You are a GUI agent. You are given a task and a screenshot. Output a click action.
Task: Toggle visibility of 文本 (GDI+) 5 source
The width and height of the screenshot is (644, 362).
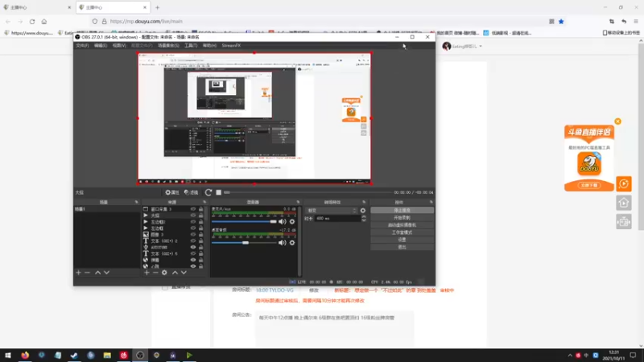tap(193, 253)
